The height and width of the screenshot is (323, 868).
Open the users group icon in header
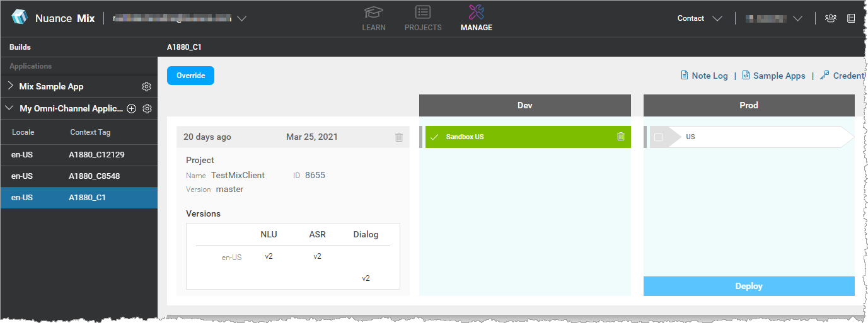tap(831, 18)
